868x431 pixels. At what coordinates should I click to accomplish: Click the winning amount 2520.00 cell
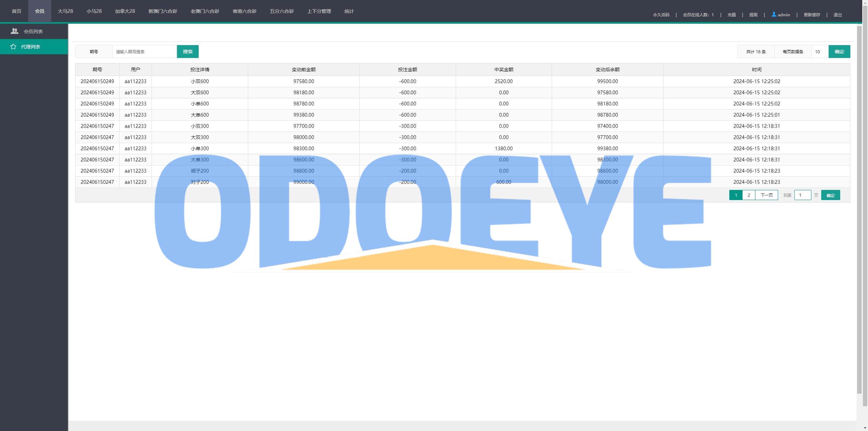click(x=504, y=81)
